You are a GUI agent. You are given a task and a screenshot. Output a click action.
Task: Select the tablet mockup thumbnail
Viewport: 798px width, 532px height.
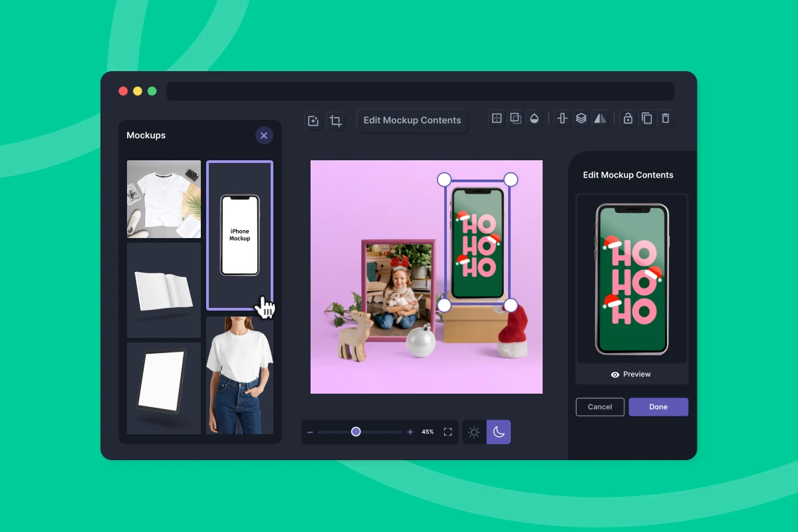[x=164, y=388]
